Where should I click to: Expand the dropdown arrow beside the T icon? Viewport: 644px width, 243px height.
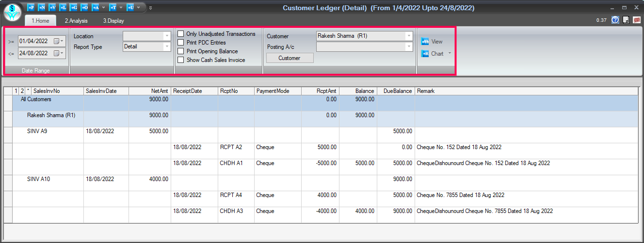pyautogui.click(x=121, y=8)
